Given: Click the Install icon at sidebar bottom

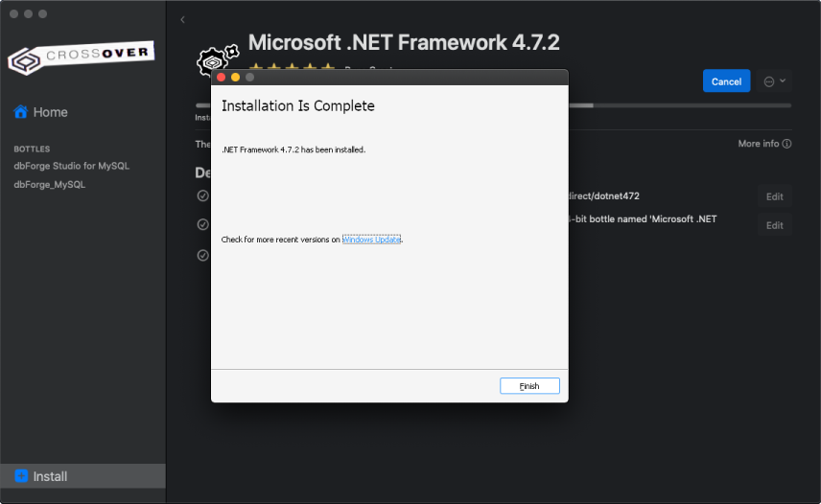Looking at the screenshot, I should click(x=21, y=476).
